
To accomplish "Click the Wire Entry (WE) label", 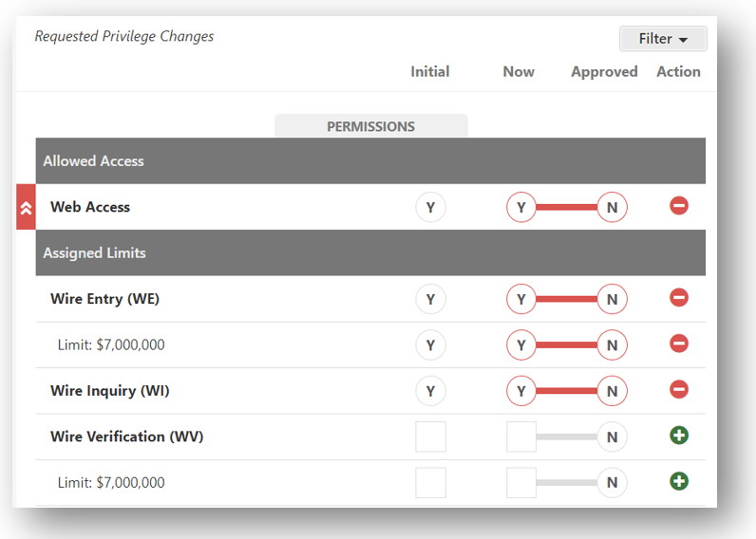I will click(104, 299).
